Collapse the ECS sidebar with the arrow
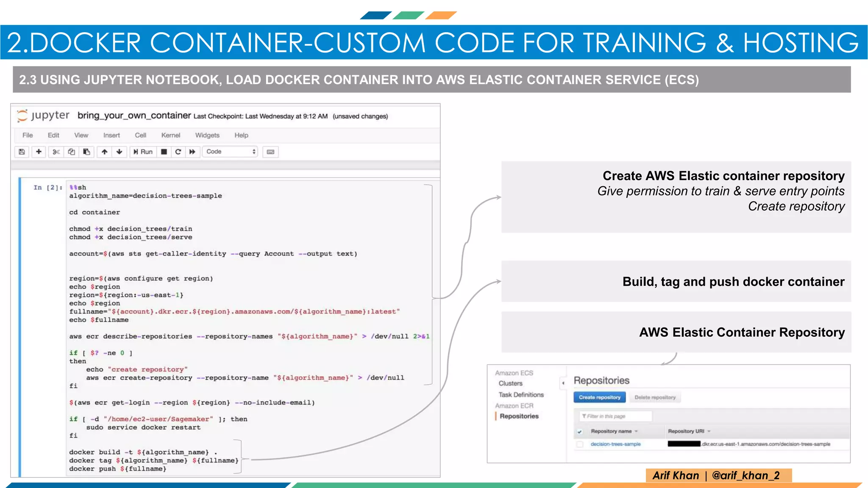868x488 pixels. point(563,383)
